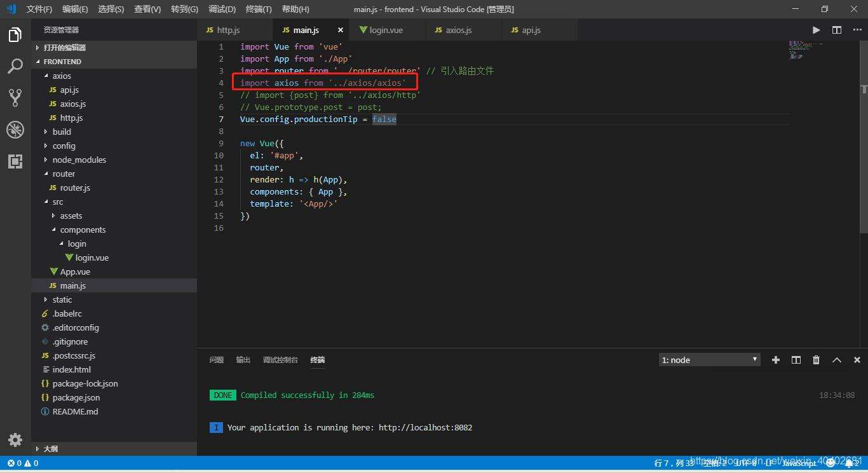Collapse the src folder

click(114, 202)
